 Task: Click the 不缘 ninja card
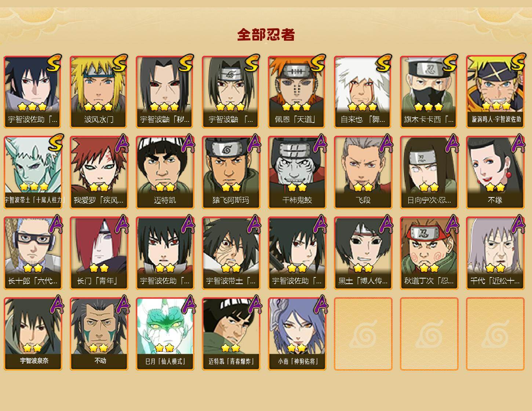(x=495, y=172)
